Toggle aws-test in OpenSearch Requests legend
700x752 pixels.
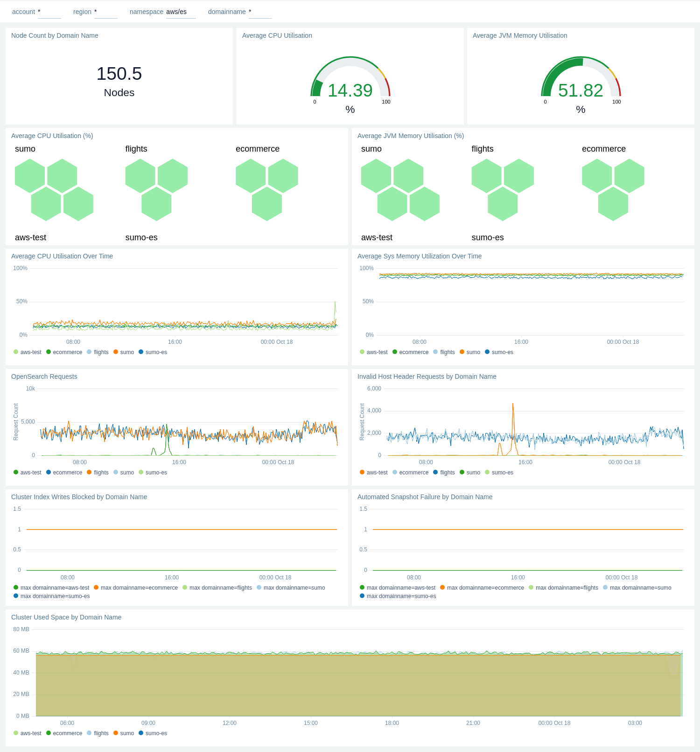[x=28, y=473]
